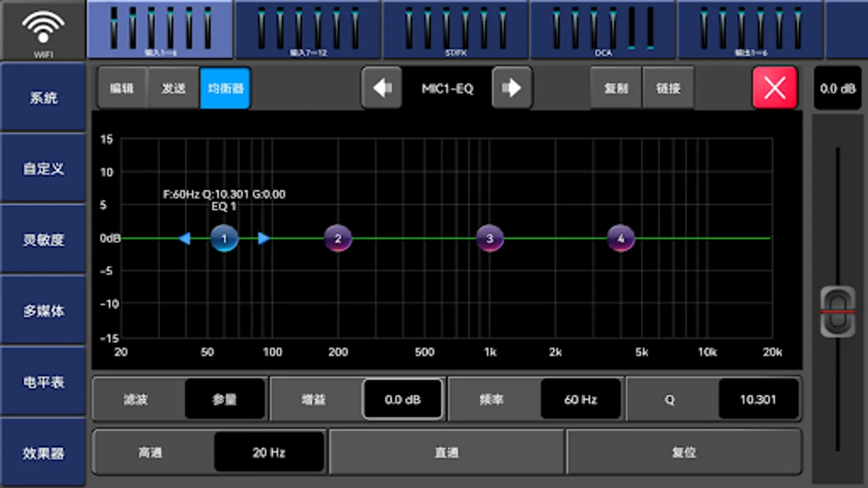868x488 pixels.
Task: Click the 频率 60 Hz value field
Action: [x=580, y=400]
